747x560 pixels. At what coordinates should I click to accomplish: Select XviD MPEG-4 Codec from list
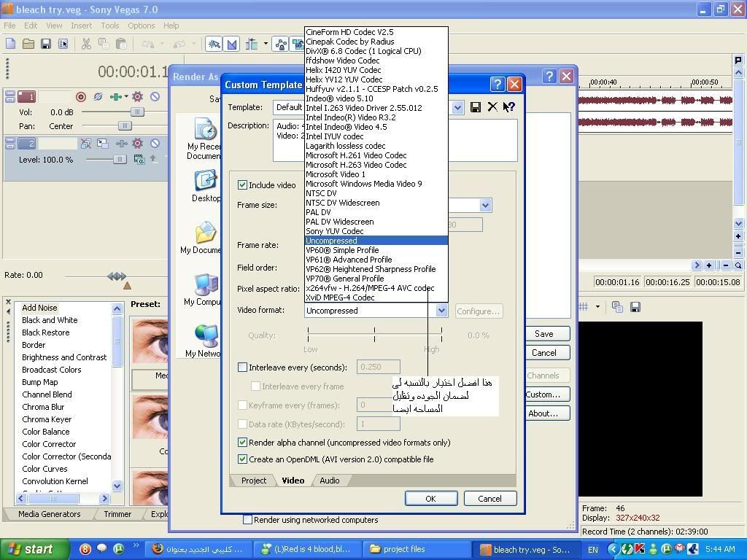[x=340, y=297]
